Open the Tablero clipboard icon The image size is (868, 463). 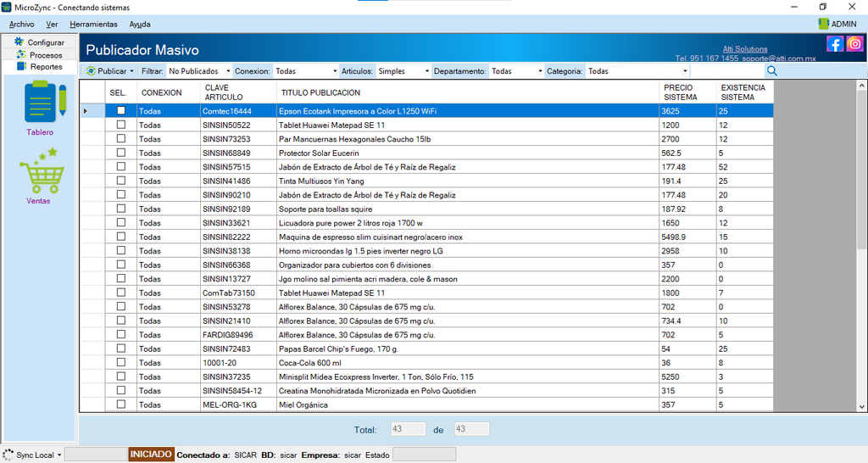click(x=45, y=102)
